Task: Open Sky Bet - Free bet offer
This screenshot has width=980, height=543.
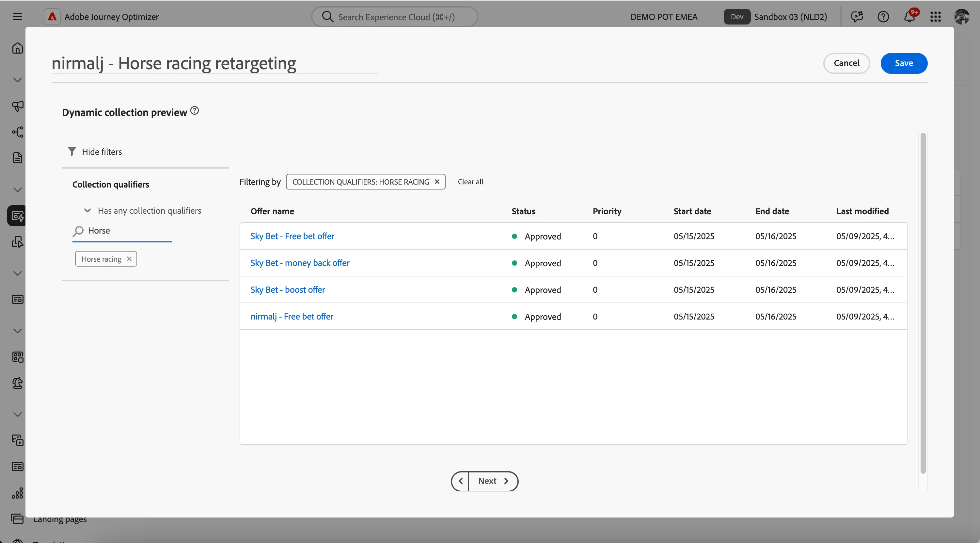Action: (x=292, y=236)
